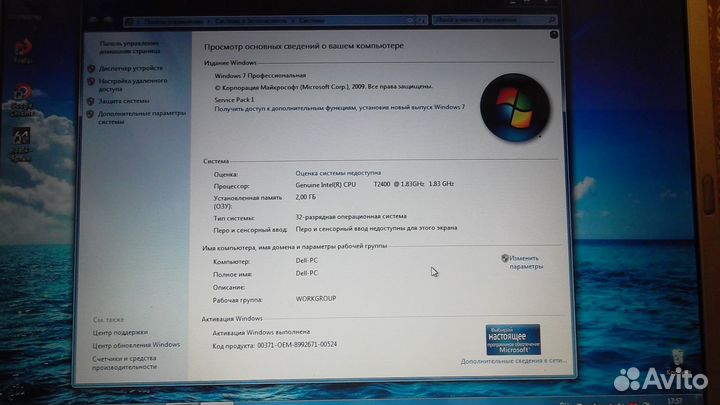Click the shield icon next to Изменить параметры

505,258
